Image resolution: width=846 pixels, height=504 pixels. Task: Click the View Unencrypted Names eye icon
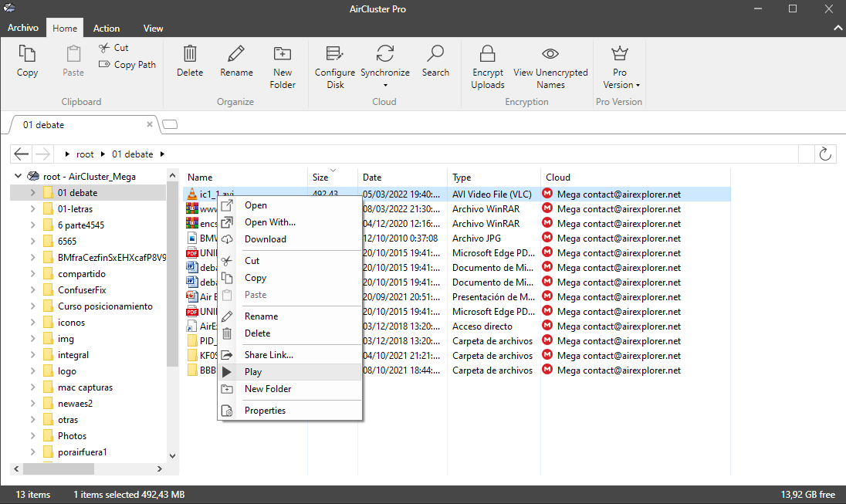click(x=550, y=54)
